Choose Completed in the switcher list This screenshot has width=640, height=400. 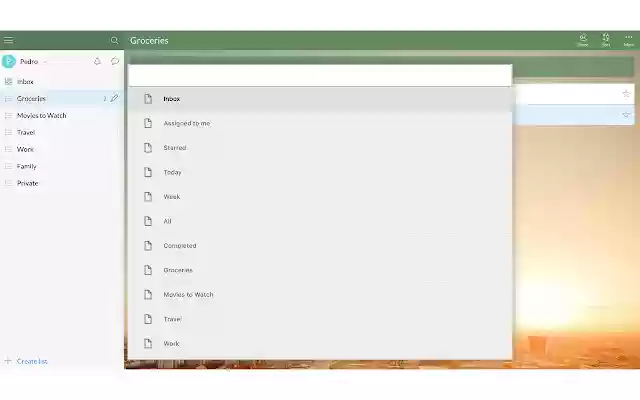tap(320, 246)
